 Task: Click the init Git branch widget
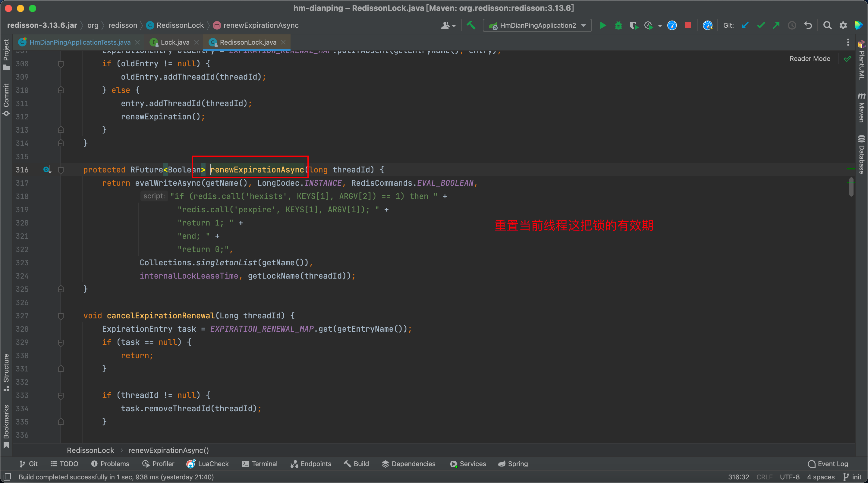(853, 477)
